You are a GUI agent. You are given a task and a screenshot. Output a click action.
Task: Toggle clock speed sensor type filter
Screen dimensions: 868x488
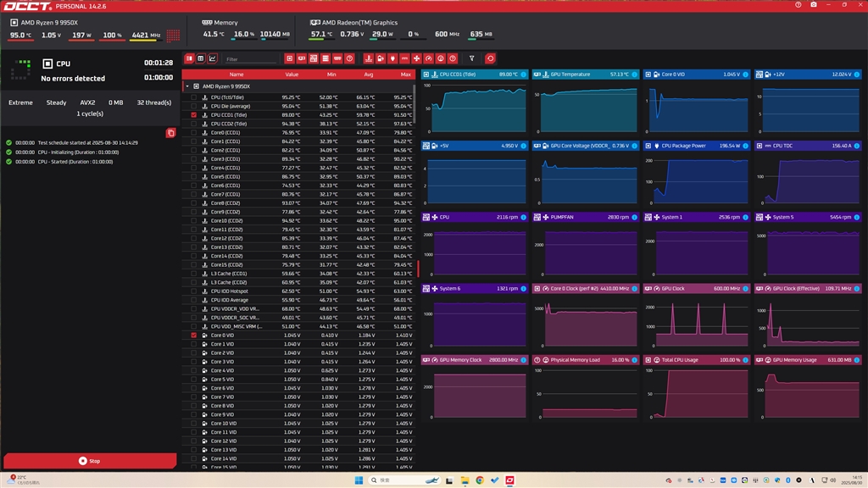point(429,58)
